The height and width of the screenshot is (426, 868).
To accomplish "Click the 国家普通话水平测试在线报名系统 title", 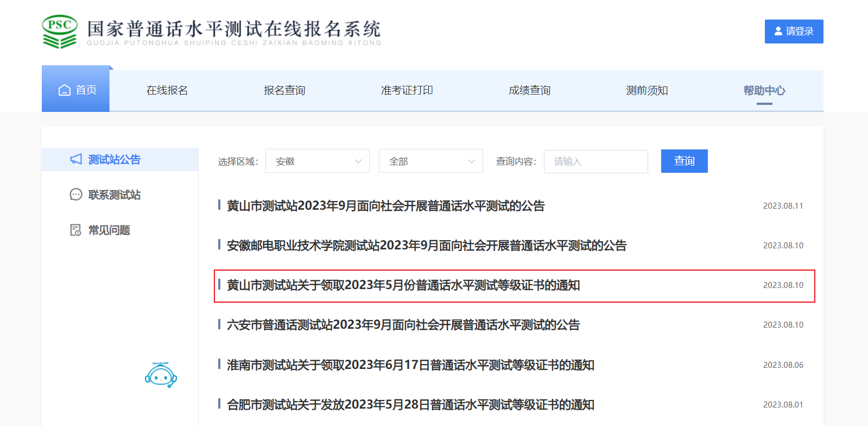I will coord(234,28).
